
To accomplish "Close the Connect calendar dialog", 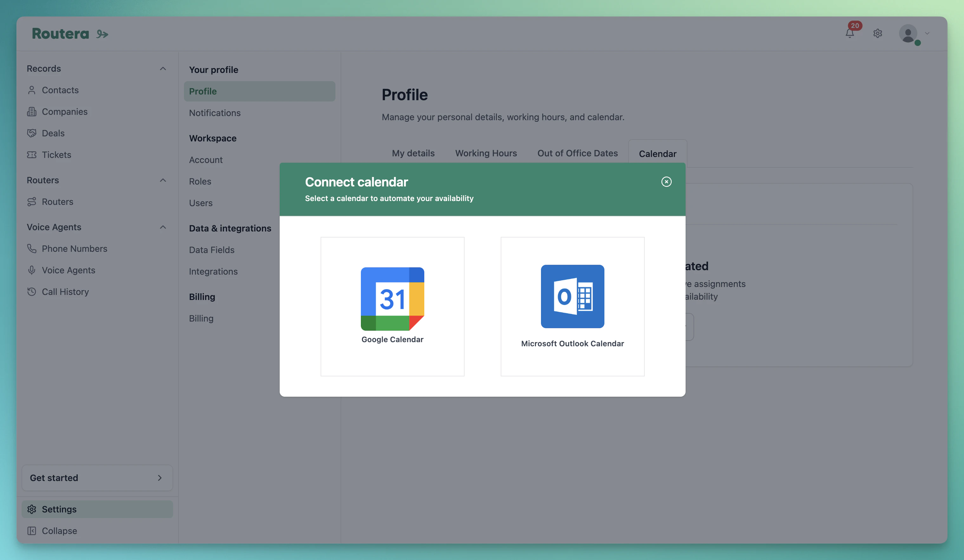I will tap(666, 182).
